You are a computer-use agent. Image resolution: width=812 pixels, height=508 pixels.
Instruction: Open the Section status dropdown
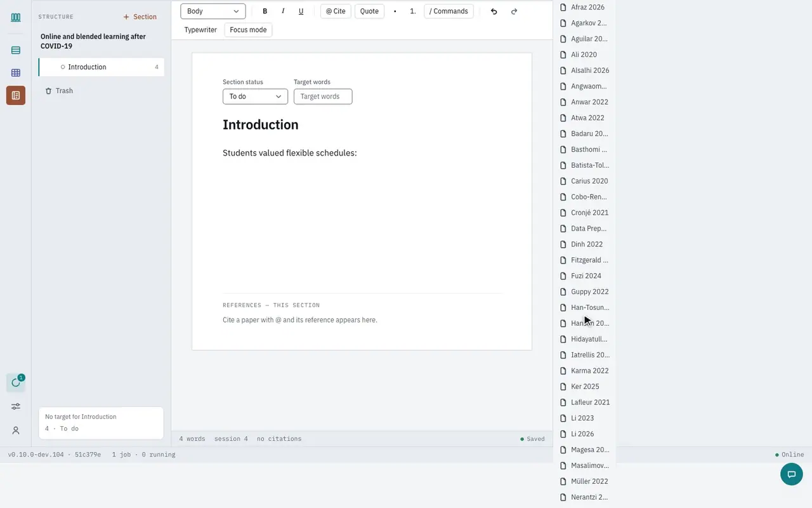tap(255, 97)
